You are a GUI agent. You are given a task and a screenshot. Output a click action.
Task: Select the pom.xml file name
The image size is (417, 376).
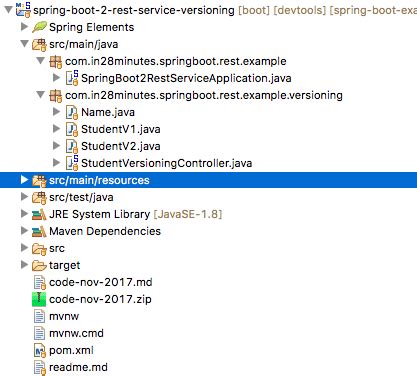pyautogui.click(x=71, y=350)
